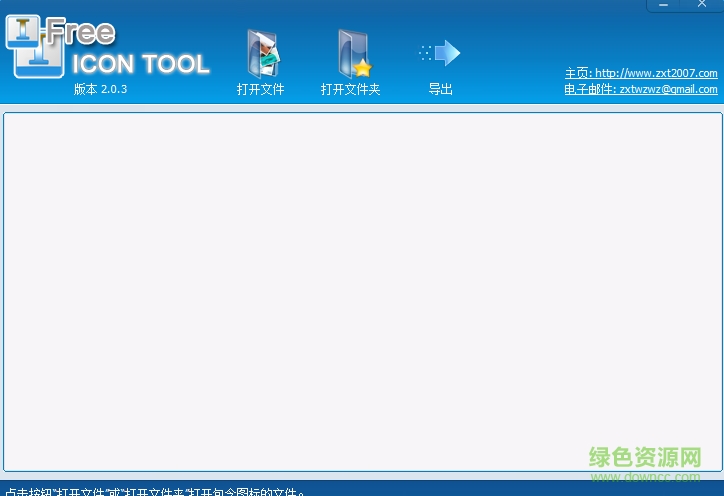Image resolution: width=724 pixels, height=496 pixels.
Task: Select the 打开文件夹 text label
Action: (x=351, y=90)
